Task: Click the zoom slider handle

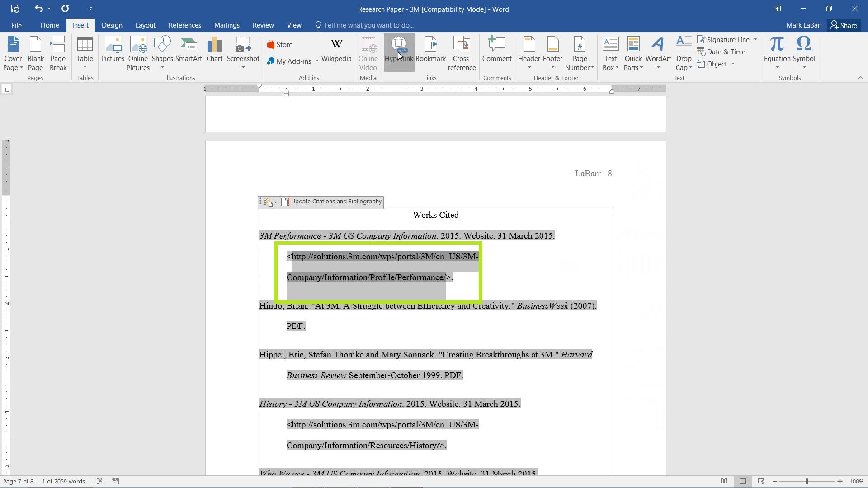Action: [x=807, y=481]
